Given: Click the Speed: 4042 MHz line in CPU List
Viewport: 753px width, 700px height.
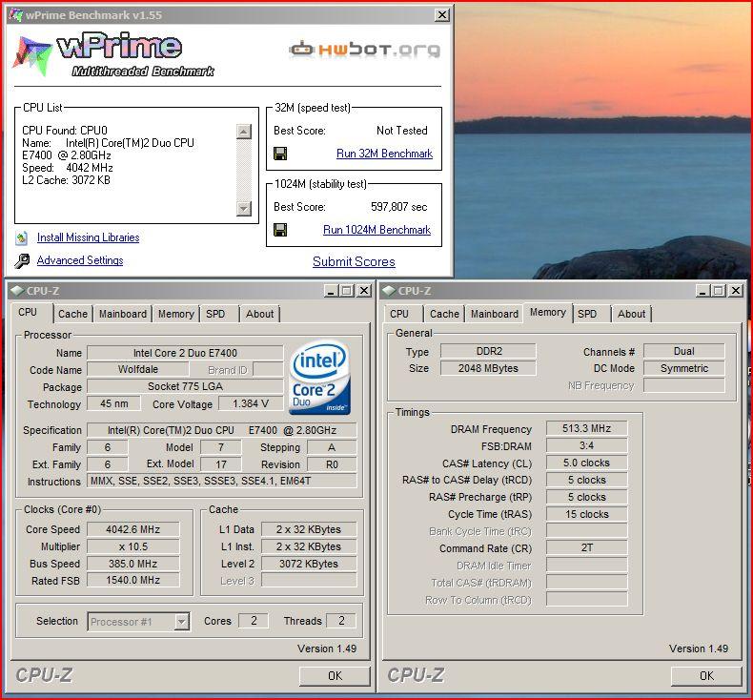Looking at the screenshot, I should [x=68, y=168].
